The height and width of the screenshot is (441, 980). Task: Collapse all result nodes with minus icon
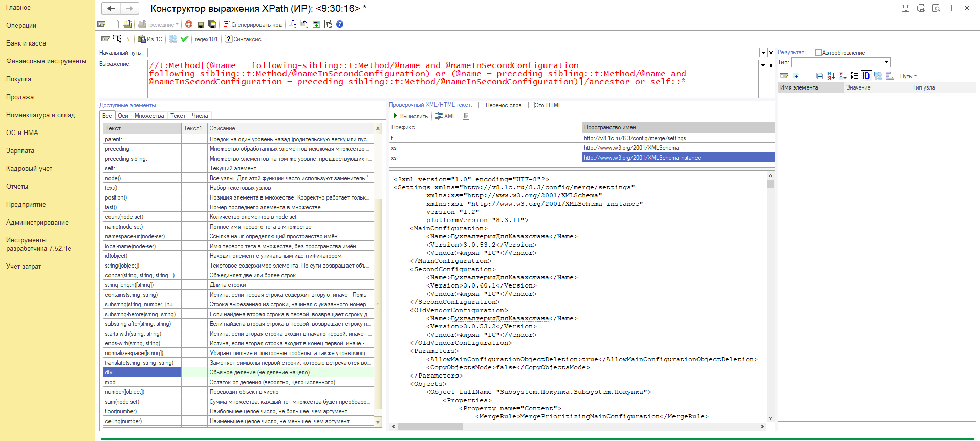[819, 76]
